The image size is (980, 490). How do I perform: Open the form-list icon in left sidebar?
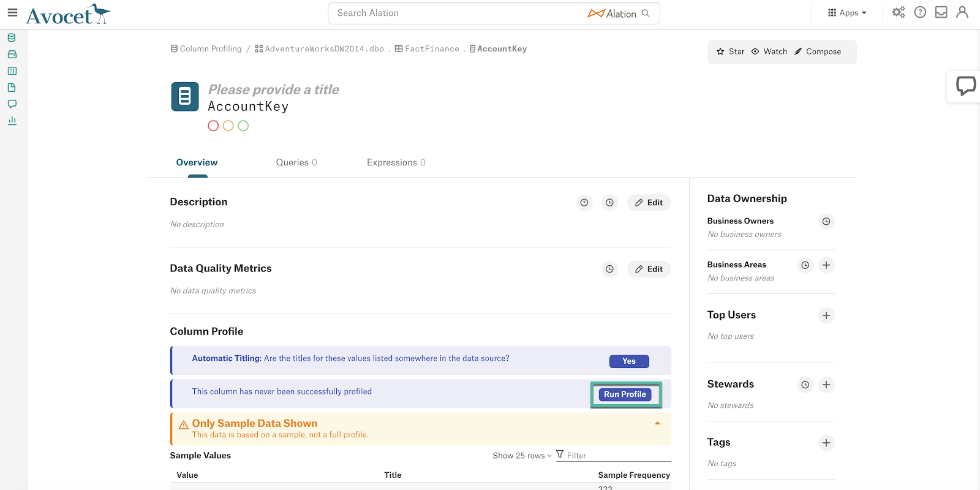pyautogui.click(x=12, y=71)
